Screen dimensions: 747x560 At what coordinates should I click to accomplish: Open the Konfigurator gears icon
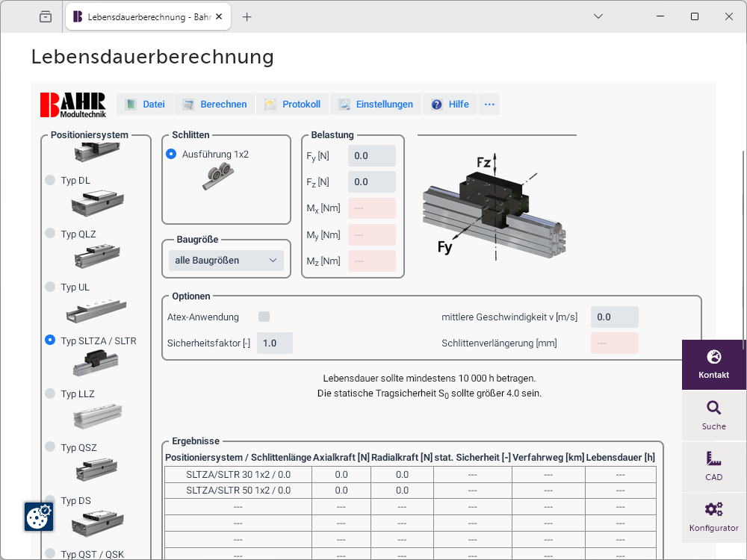pos(713,509)
